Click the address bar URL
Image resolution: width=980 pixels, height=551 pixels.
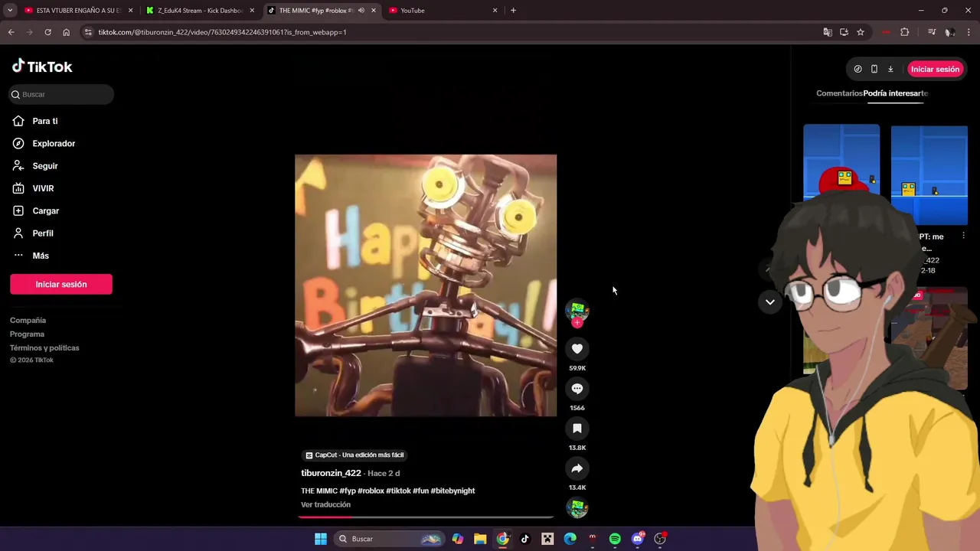[222, 32]
